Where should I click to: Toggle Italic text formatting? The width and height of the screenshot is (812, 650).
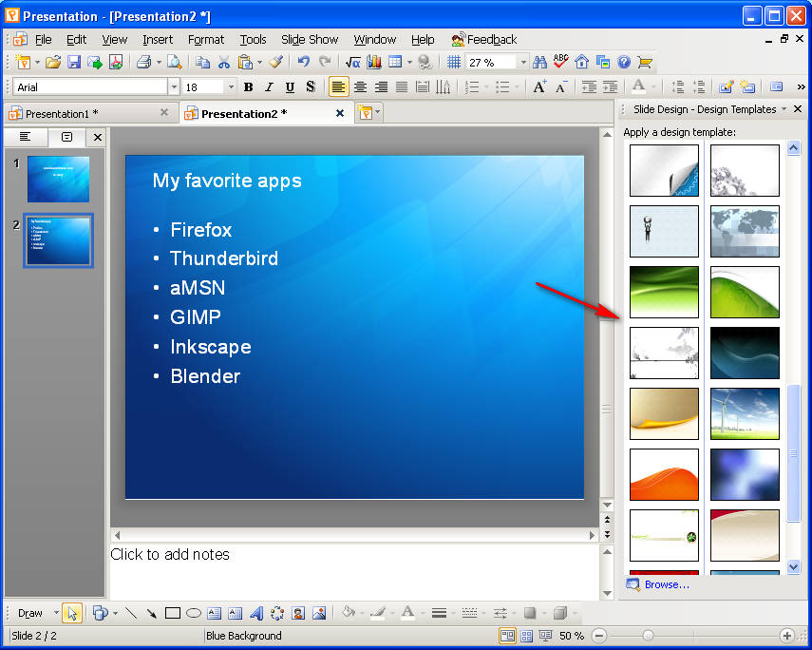269,87
